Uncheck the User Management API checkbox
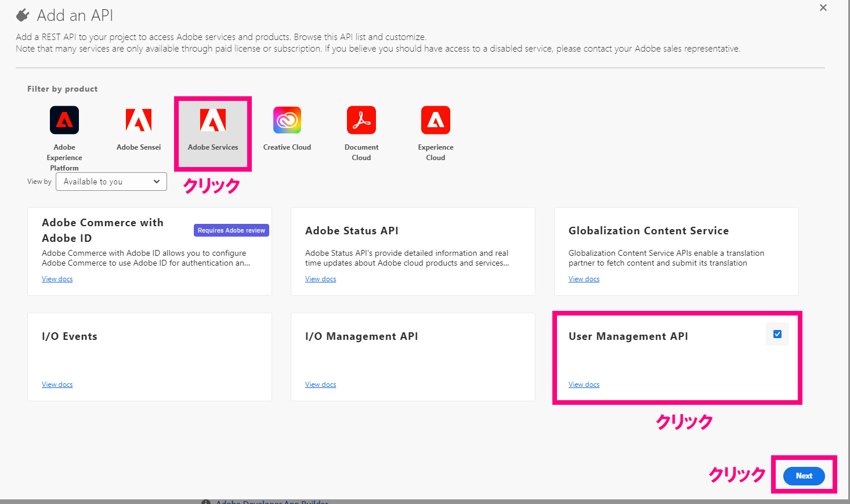This screenshot has width=850, height=504. click(x=777, y=334)
